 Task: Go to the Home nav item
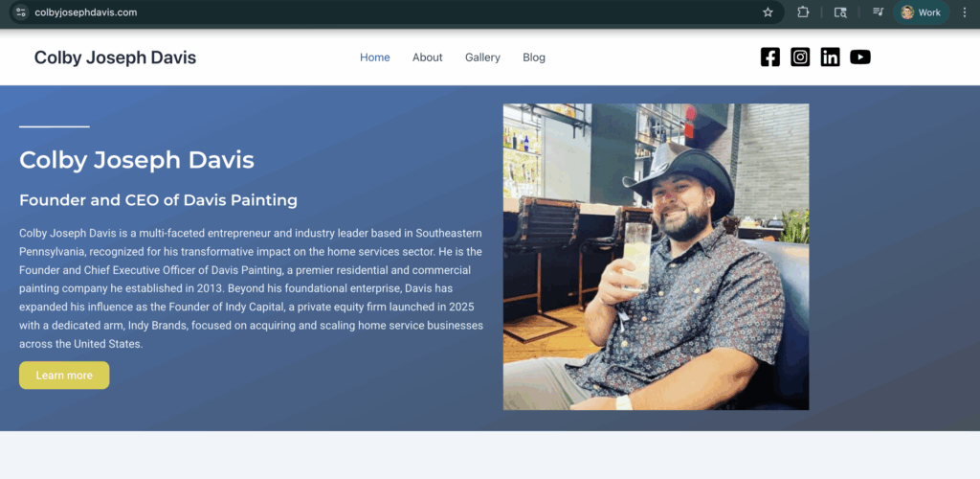(374, 57)
